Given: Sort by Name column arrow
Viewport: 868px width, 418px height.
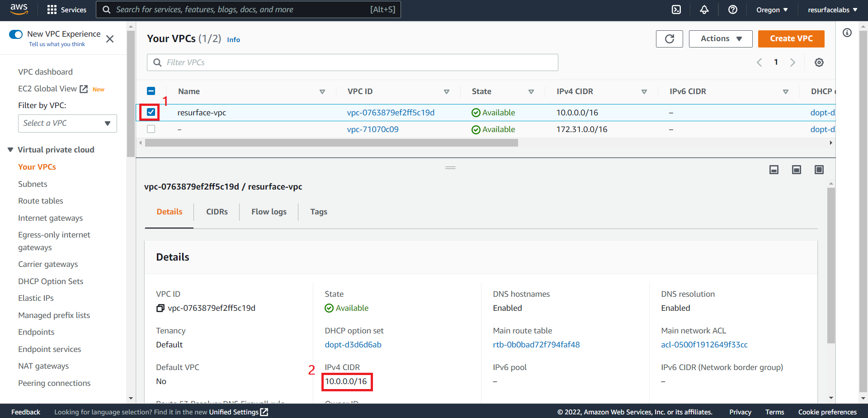Looking at the screenshot, I should (322, 91).
